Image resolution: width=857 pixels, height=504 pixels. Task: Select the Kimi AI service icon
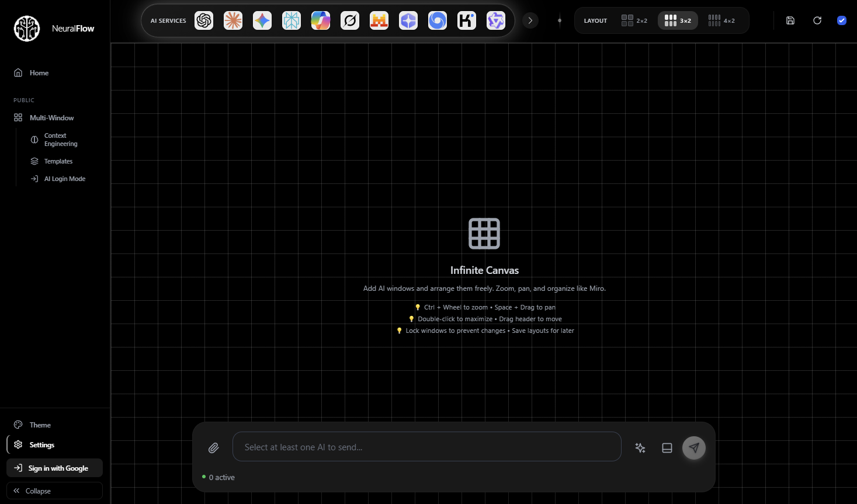pyautogui.click(x=466, y=20)
